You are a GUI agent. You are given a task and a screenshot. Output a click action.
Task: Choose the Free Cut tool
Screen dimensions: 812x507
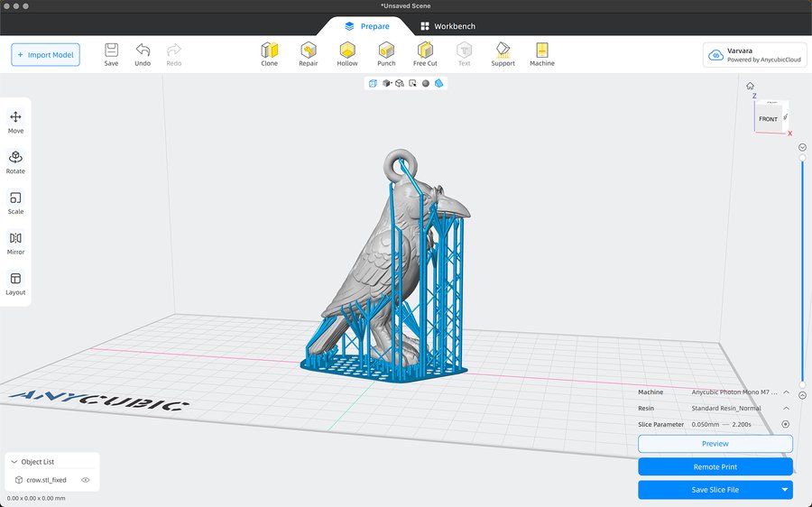coord(425,53)
